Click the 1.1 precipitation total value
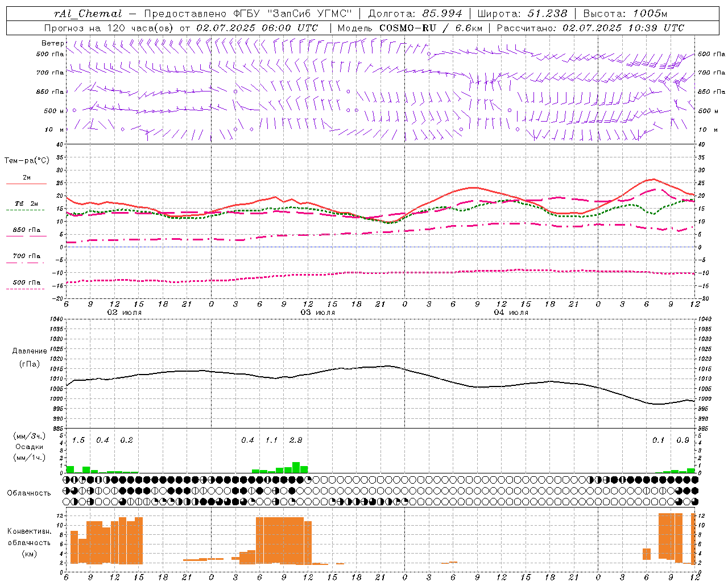The width and height of the screenshot is (728, 582). (x=272, y=440)
